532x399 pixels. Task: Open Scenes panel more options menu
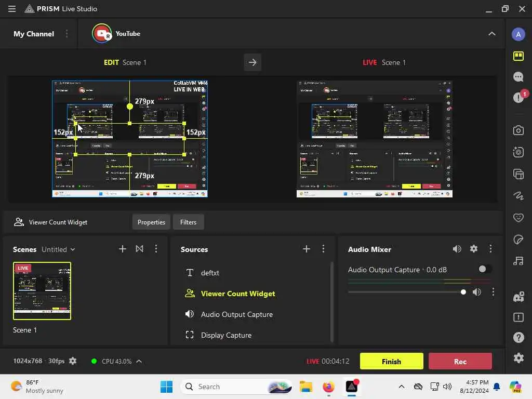tap(156, 249)
